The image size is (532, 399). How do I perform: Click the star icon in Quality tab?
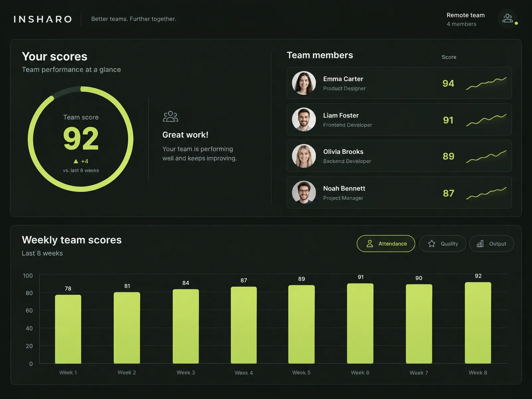pyautogui.click(x=432, y=244)
